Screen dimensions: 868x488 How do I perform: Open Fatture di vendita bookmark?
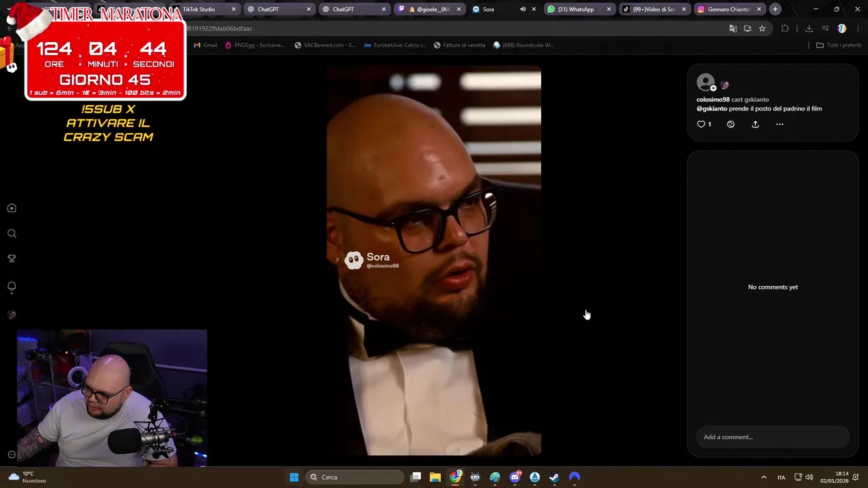point(459,45)
